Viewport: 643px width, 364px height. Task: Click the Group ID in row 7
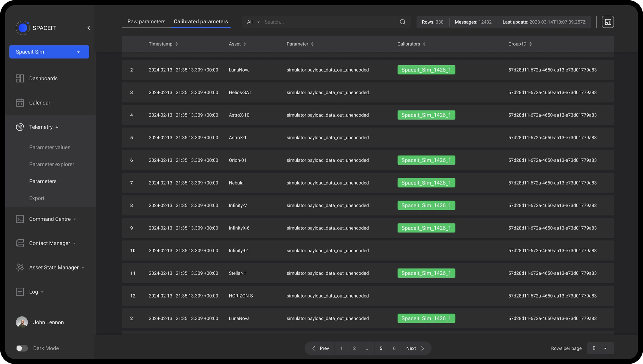552,183
